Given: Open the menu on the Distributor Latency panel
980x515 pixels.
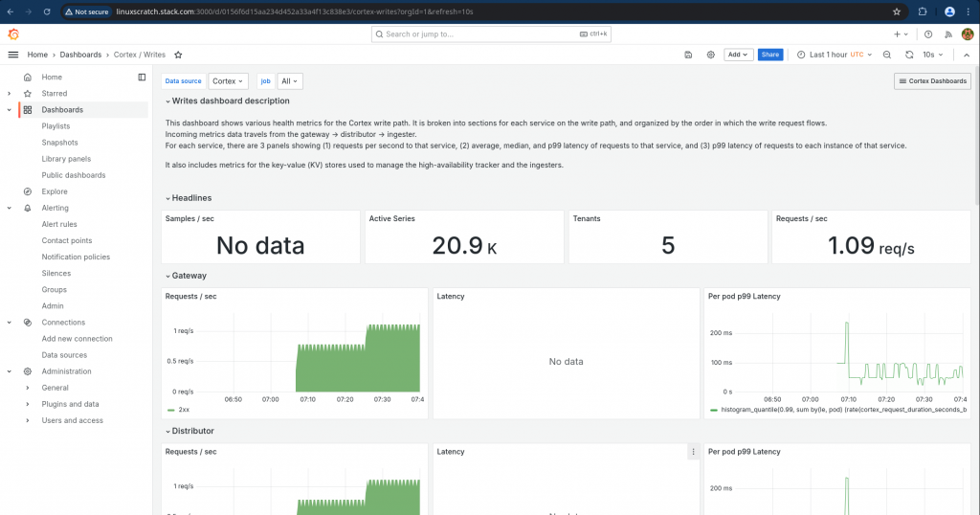Looking at the screenshot, I should pyautogui.click(x=693, y=452).
